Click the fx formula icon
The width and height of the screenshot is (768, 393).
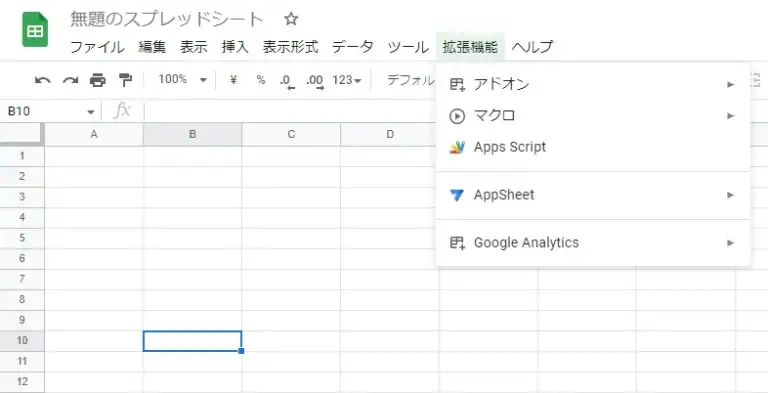(122, 111)
